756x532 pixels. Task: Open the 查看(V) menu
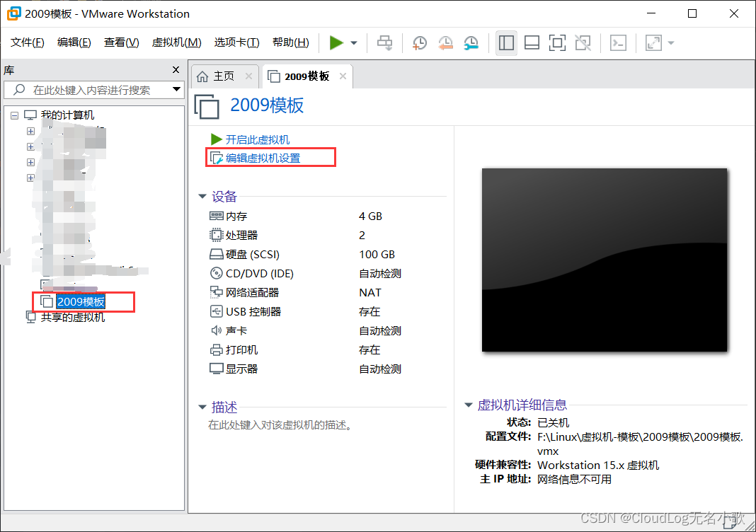tap(122, 42)
